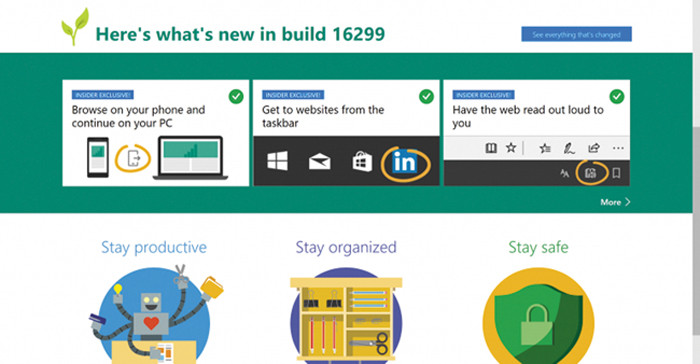Open the 'Stay safe' heading

(x=538, y=247)
